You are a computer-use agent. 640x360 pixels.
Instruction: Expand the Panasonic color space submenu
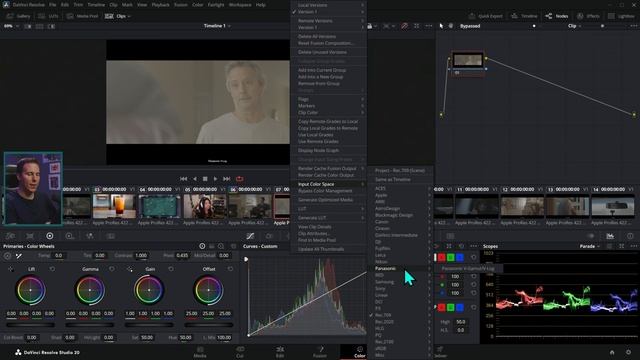pyautogui.click(x=402, y=268)
